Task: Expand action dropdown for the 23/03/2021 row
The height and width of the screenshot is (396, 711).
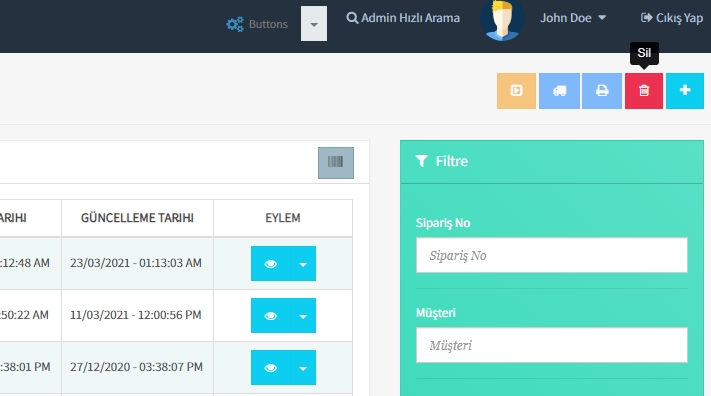Action: [303, 264]
